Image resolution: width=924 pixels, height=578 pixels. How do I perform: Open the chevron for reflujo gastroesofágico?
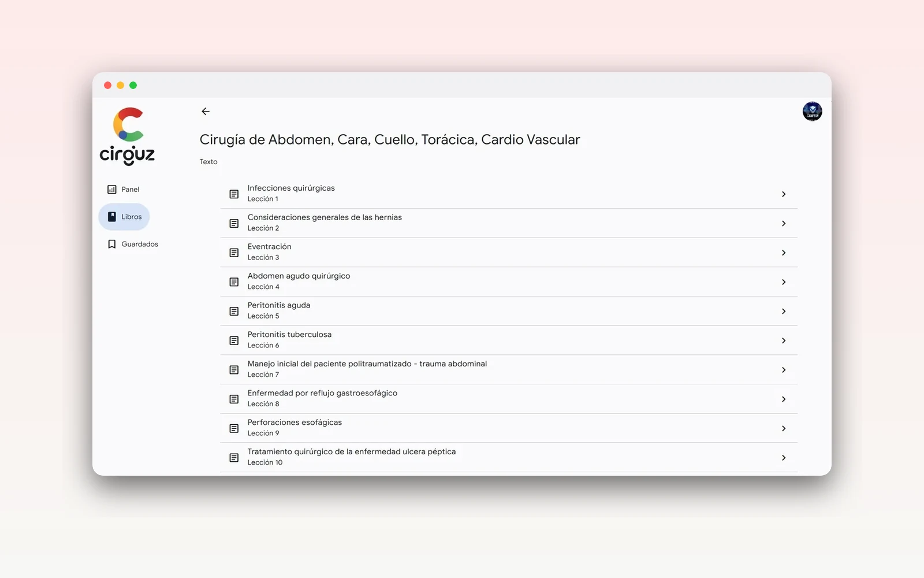(x=784, y=399)
